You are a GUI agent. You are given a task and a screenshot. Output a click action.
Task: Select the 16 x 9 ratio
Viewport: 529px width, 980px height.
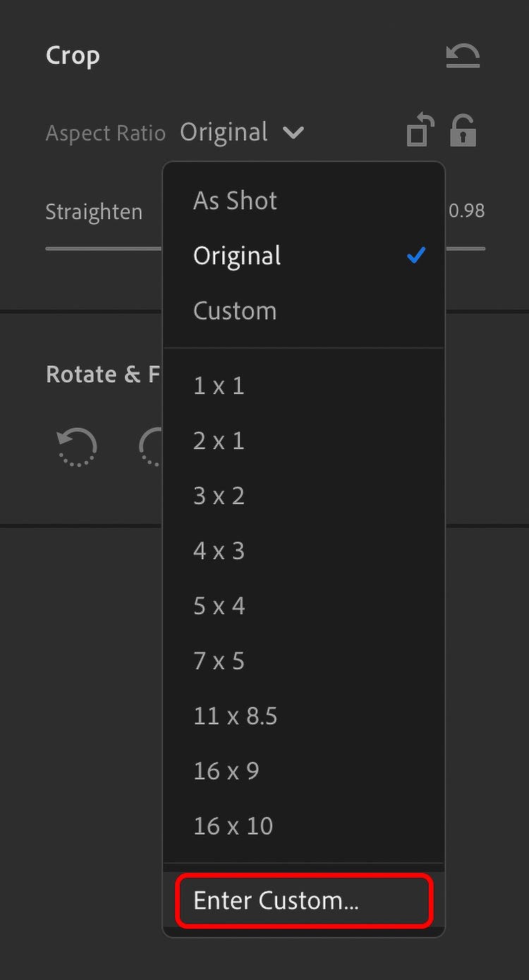(226, 771)
